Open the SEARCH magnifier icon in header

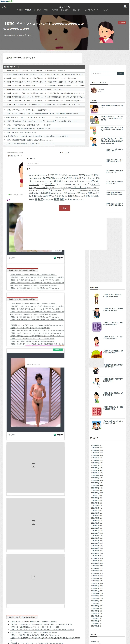point(5,6)
